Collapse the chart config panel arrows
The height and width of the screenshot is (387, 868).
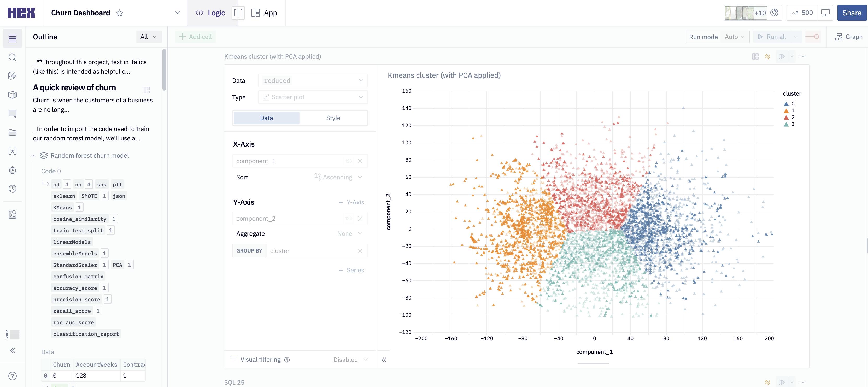click(x=383, y=360)
